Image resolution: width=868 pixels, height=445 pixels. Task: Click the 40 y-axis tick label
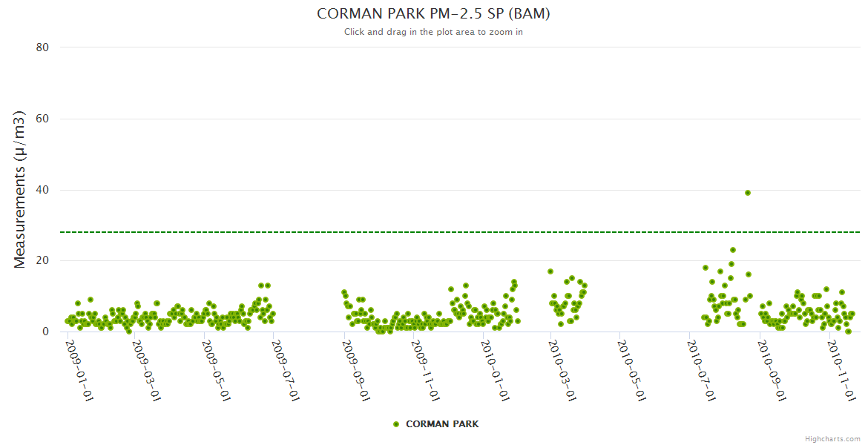pyautogui.click(x=42, y=190)
